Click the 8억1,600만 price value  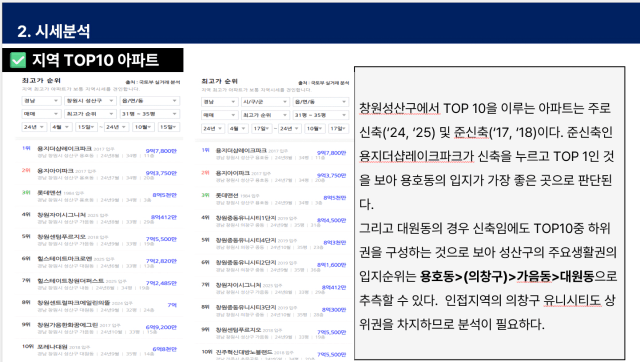[x=331, y=264]
